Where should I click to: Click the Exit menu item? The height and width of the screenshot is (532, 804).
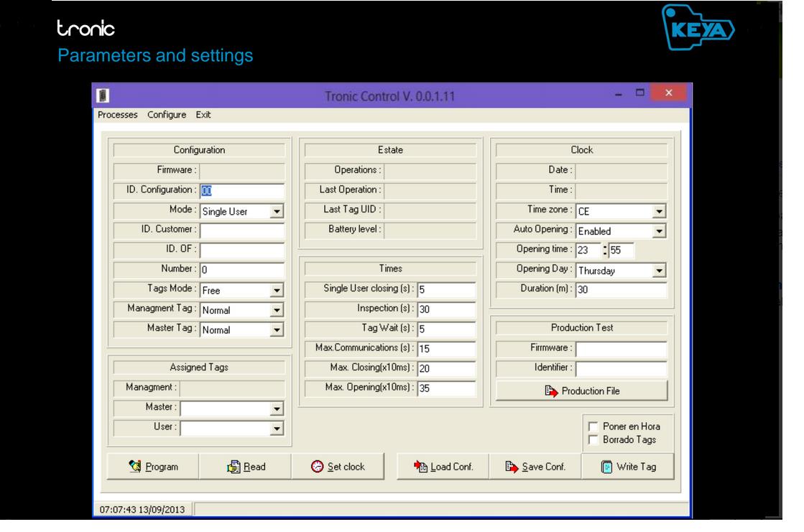(x=203, y=115)
